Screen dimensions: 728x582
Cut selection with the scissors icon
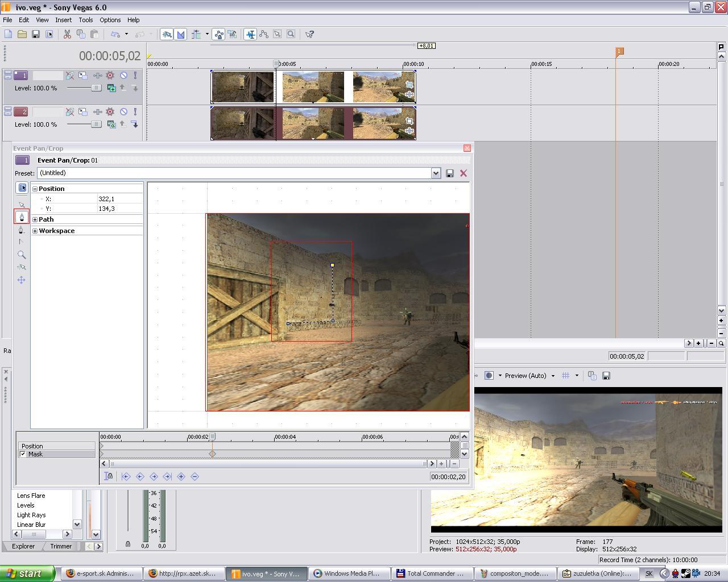67,34
